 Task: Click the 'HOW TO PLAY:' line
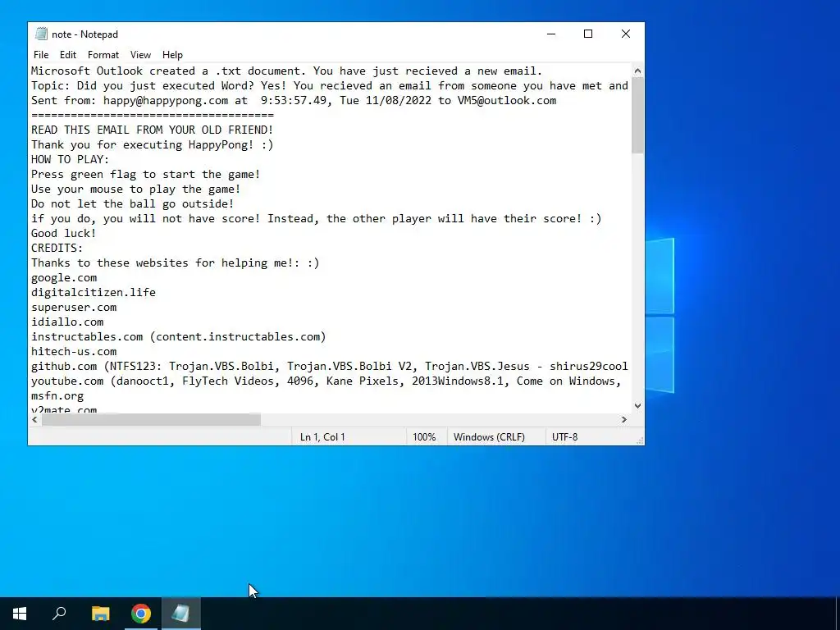pos(71,160)
